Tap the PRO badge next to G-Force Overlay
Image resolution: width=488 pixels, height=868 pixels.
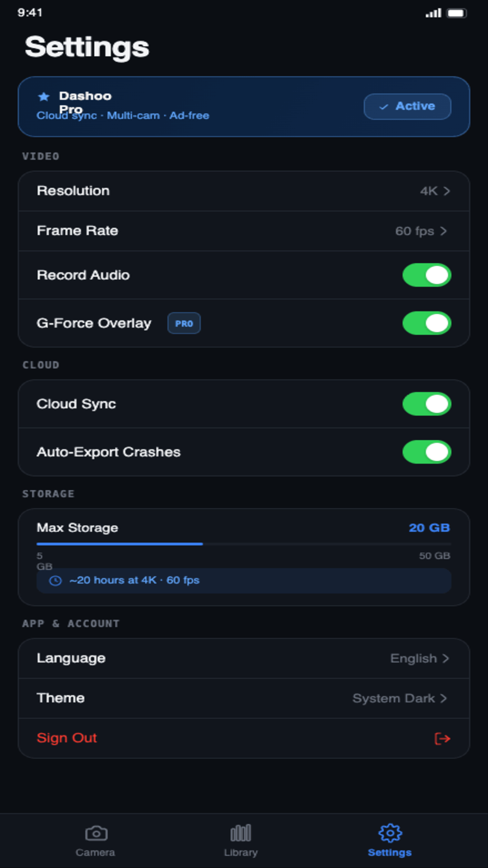pyautogui.click(x=184, y=323)
